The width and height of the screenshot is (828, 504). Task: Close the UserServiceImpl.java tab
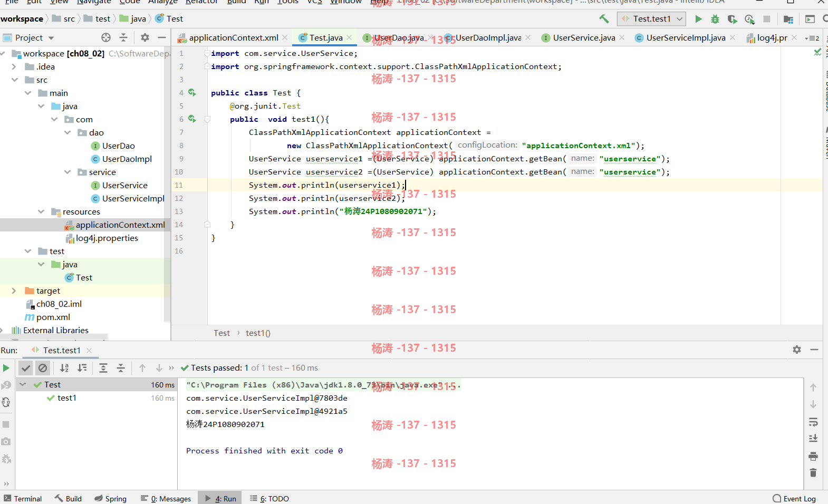coord(733,38)
